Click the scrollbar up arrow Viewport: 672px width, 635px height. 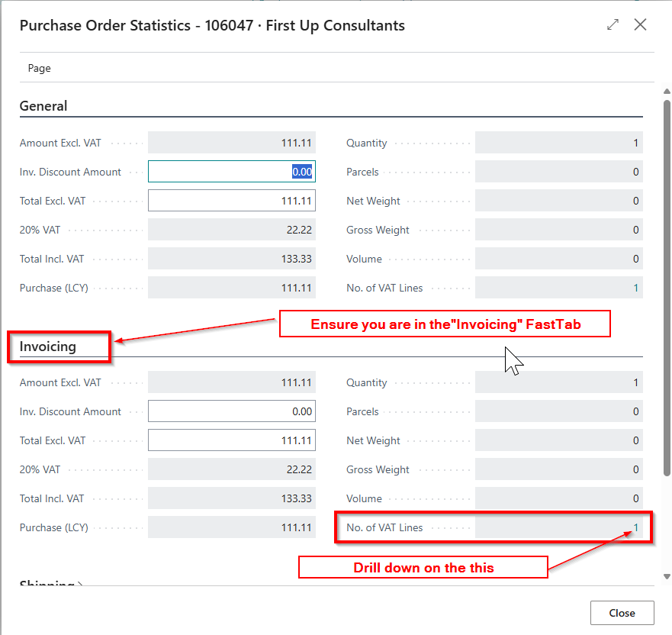(x=667, y=91)
